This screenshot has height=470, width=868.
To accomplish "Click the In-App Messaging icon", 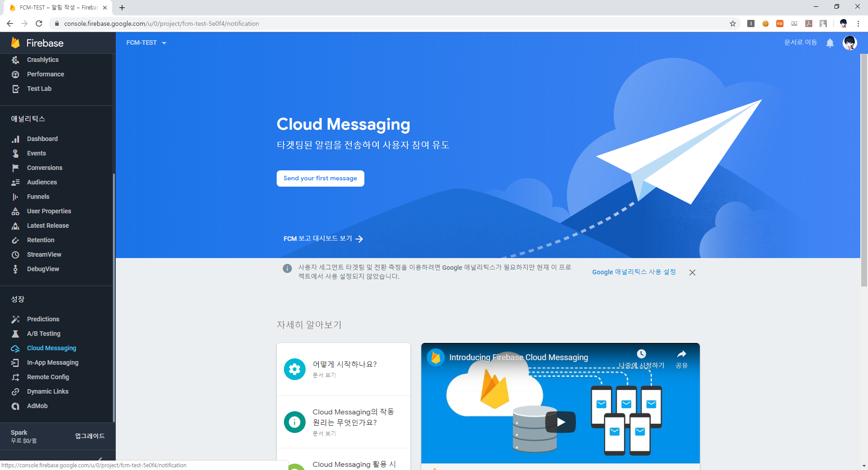I will click(15, 362).
